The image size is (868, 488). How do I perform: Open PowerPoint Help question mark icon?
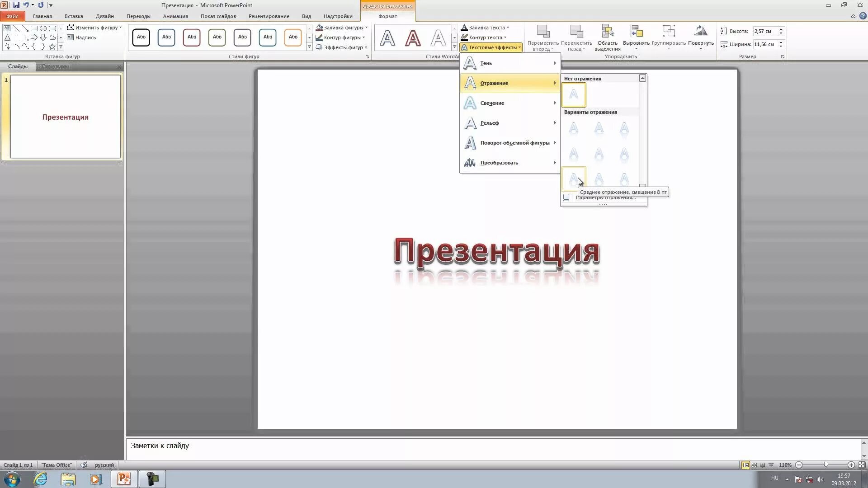[863, 16]
